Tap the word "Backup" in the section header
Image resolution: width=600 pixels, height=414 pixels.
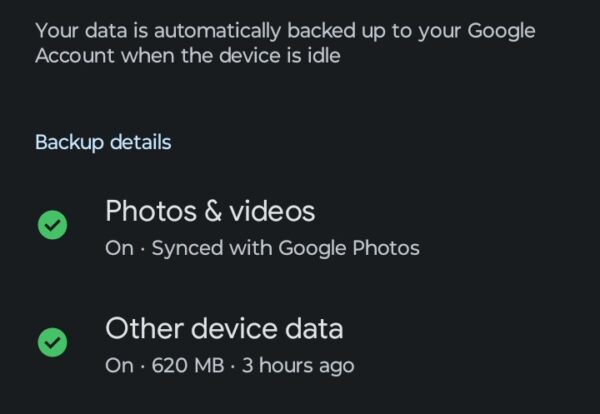click(x=68, y=142)
